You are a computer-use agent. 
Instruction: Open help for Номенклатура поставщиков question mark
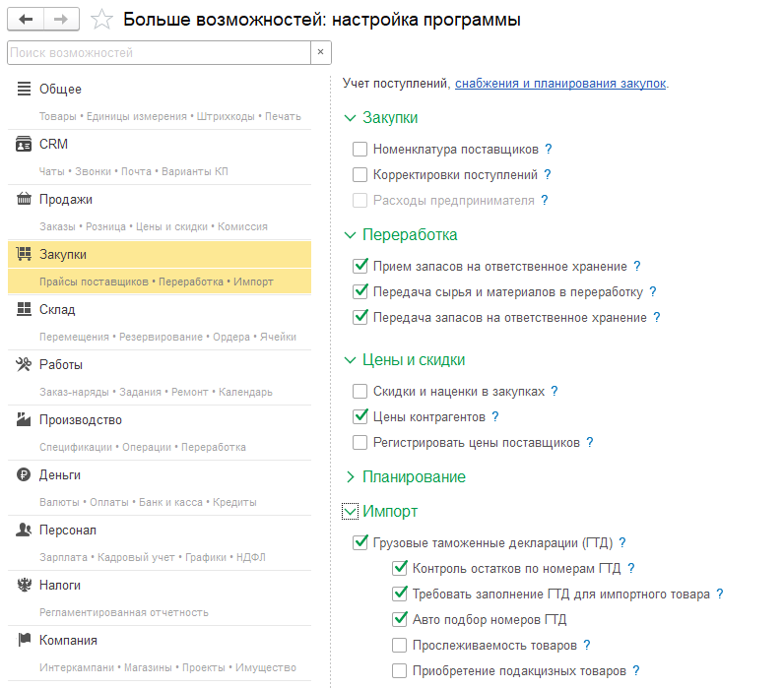(x=548, y=150)
